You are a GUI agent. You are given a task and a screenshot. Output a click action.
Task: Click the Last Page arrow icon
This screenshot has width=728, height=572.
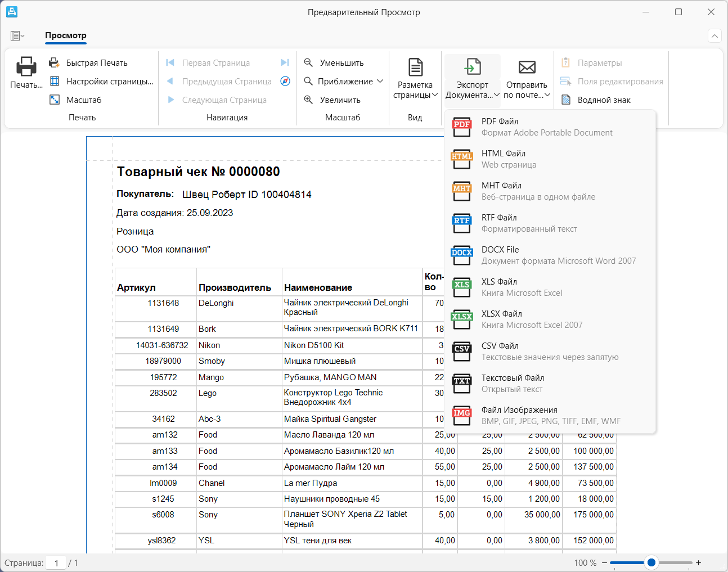(285, 62)
